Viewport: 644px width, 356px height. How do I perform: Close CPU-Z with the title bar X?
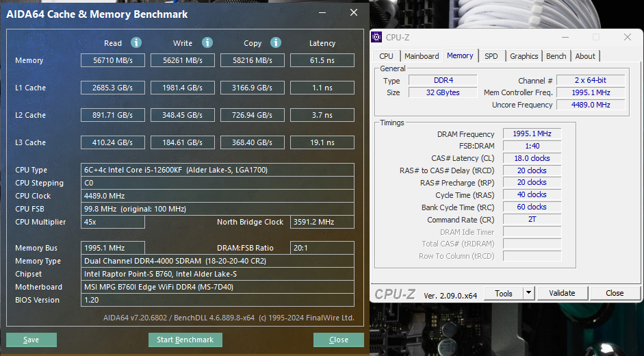pos(627,38)
